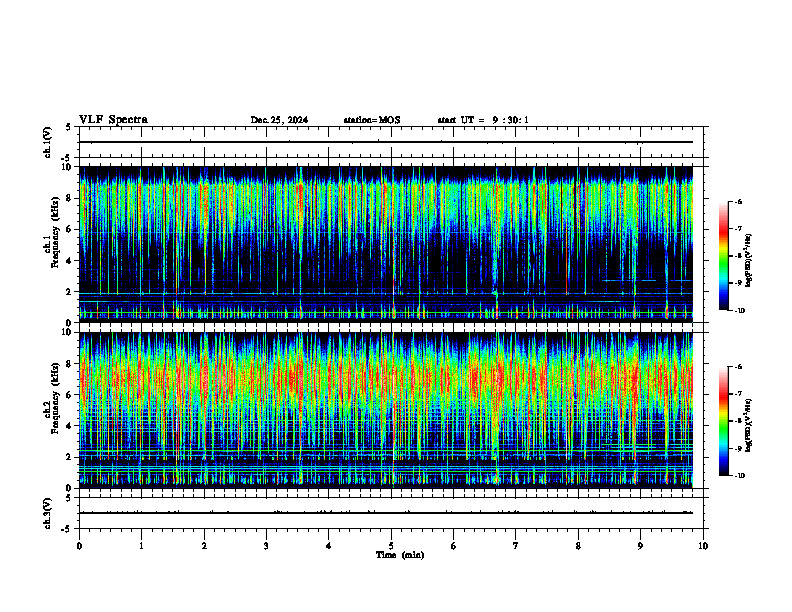Click the ch.2 spectrogram color bar

(x=724, y=421)
